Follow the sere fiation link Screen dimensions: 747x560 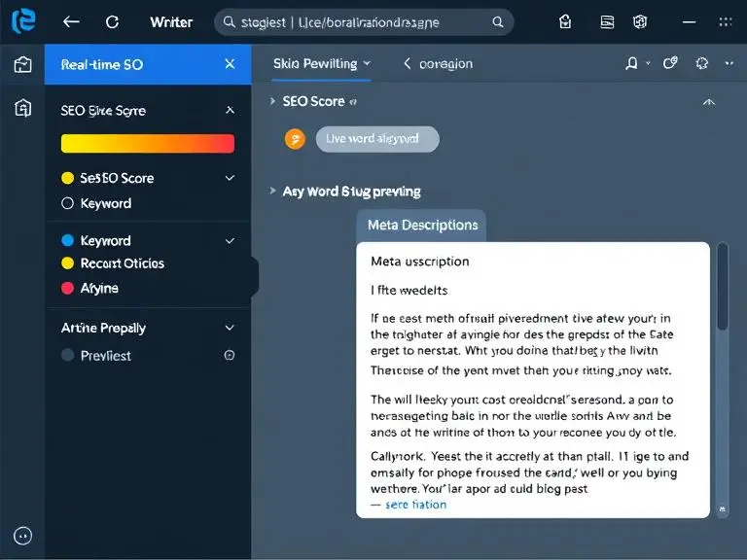(415, 505)
